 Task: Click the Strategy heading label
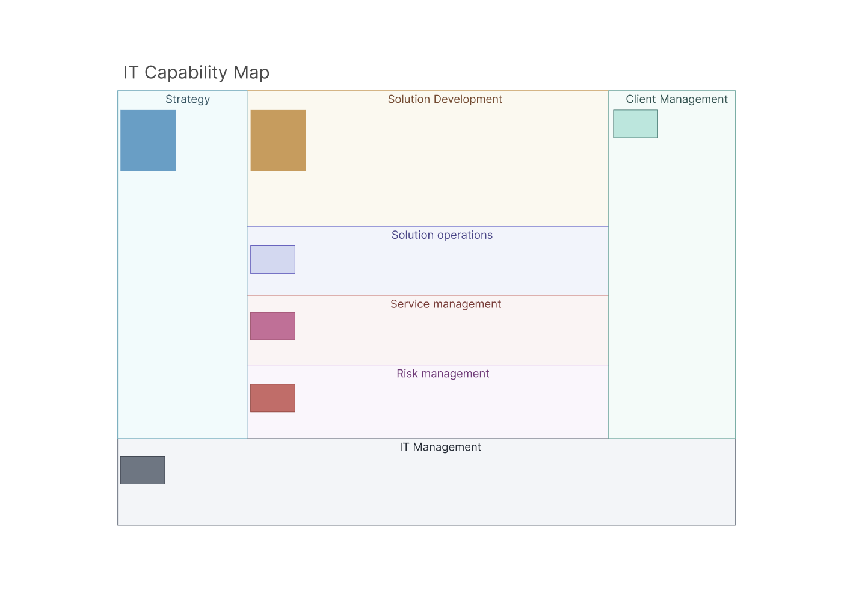188,99
